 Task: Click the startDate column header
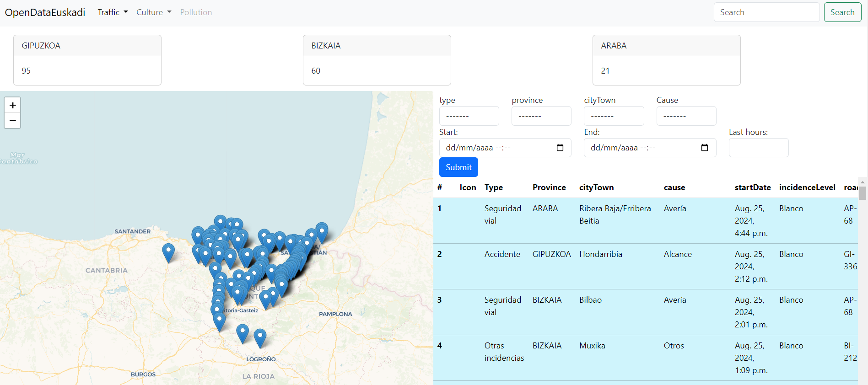[x=753, y=187]
